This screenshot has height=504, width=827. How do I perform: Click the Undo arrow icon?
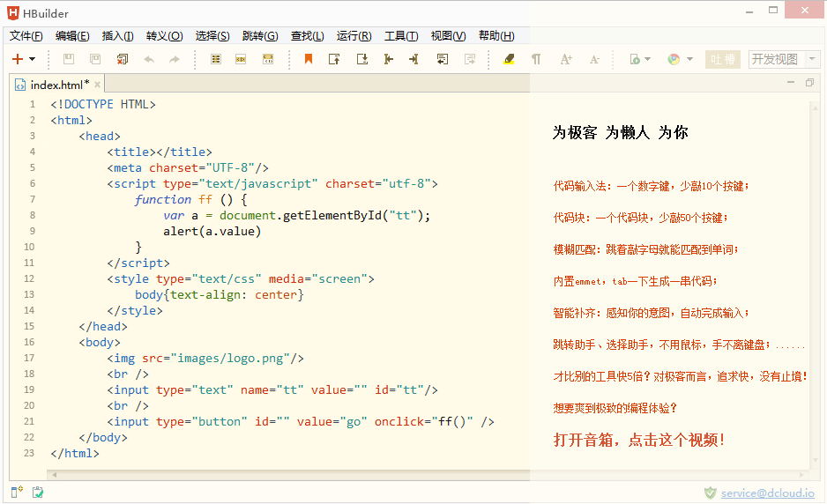[149, 60]
